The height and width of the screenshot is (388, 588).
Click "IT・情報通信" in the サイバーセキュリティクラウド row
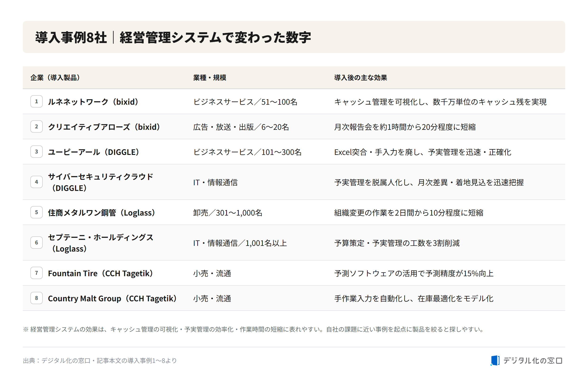click(x=215, y=182)
